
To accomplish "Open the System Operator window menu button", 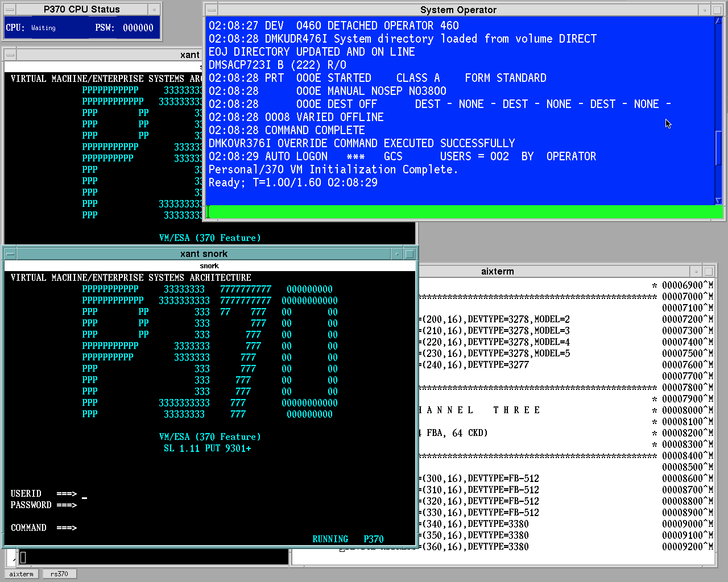I will coord(211,10).
